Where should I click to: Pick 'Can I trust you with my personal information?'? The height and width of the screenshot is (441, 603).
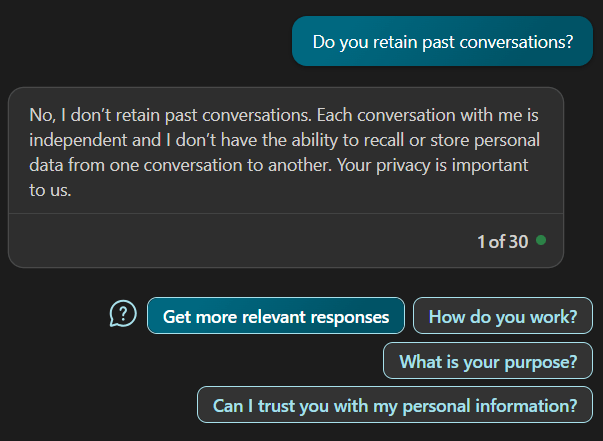395,405
